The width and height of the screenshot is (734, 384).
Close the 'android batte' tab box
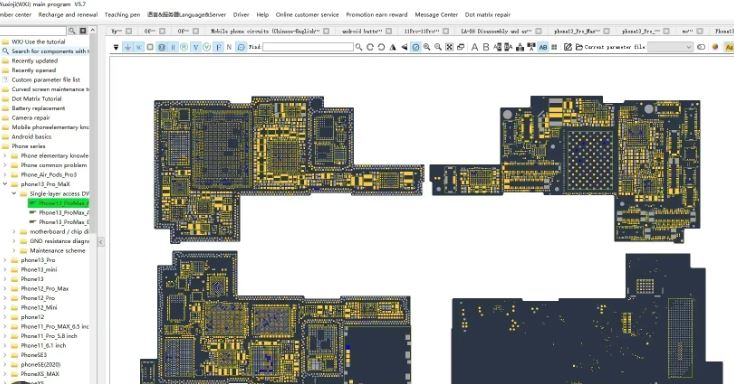tap(389, 31)
